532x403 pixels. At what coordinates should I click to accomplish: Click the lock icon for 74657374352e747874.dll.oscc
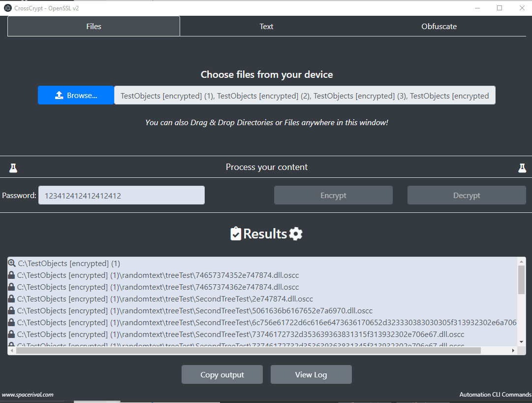11,275
